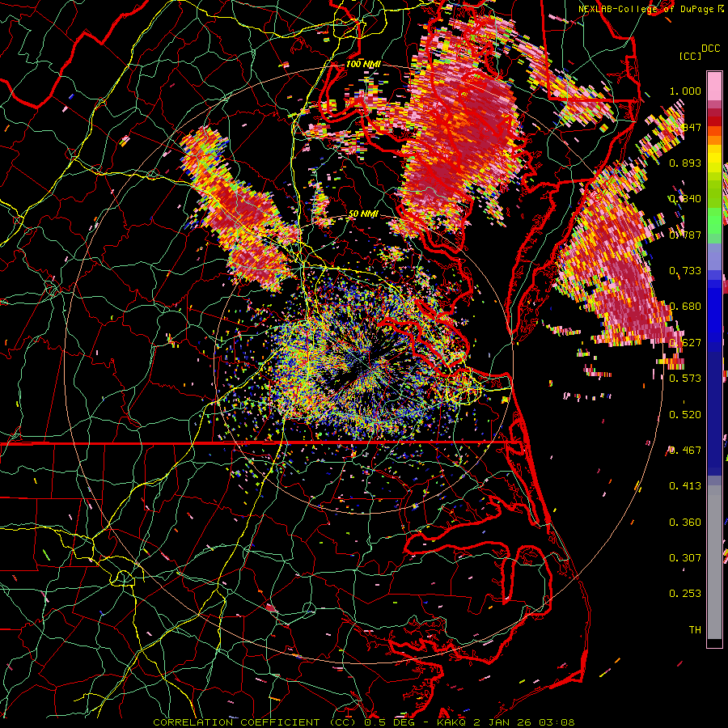Click the [CC] unit label
Image resolution: width=728 pixels, height=728 pixels.
(x=691, y=56)
